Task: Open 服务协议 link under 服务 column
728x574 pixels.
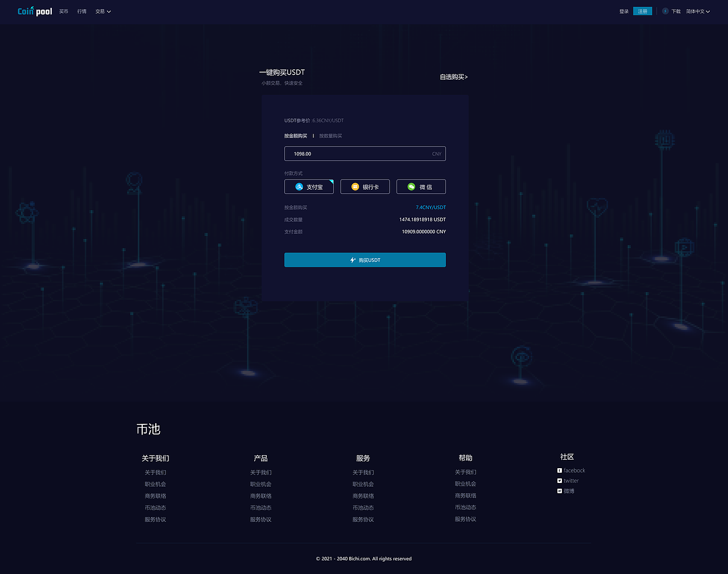Action: pos(363,519)
